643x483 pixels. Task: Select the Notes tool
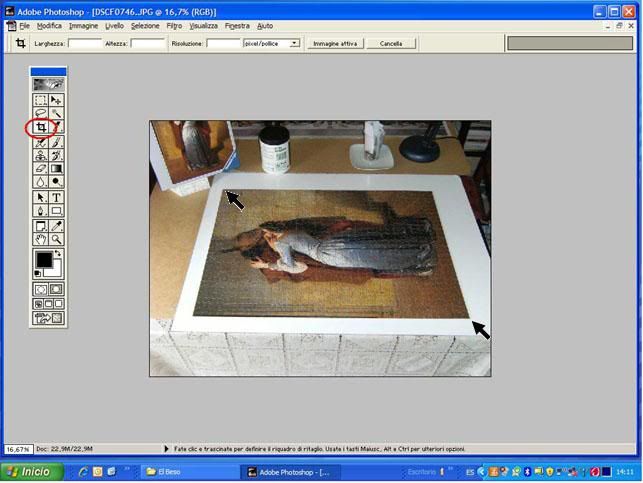coord(40,226)
